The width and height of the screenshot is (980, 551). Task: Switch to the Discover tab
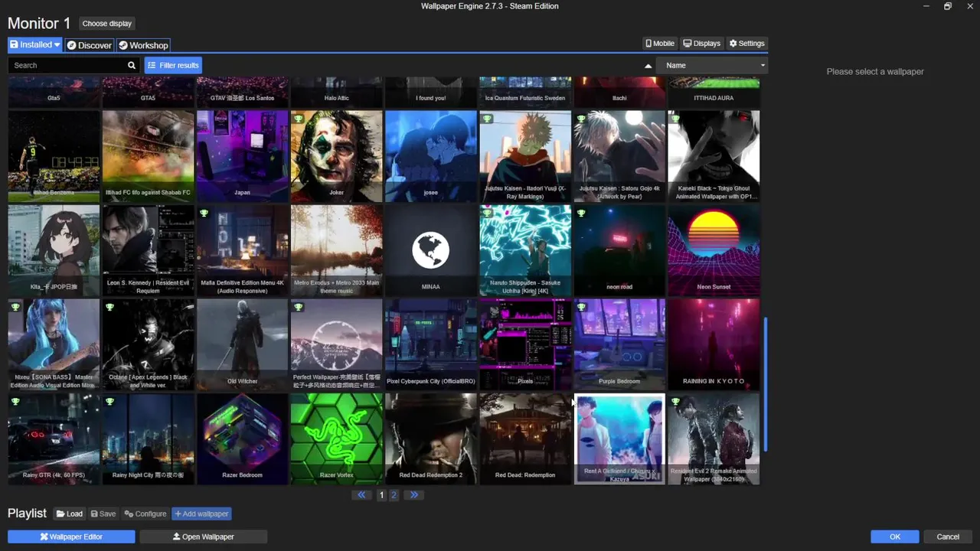click(90, 45)
